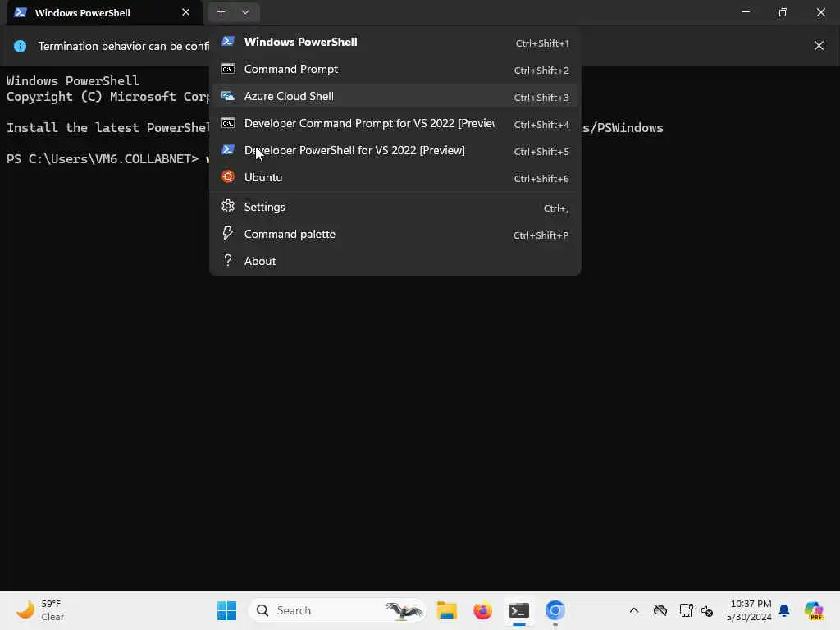Click the Developer Command Prompt icon

pos(228,123)
